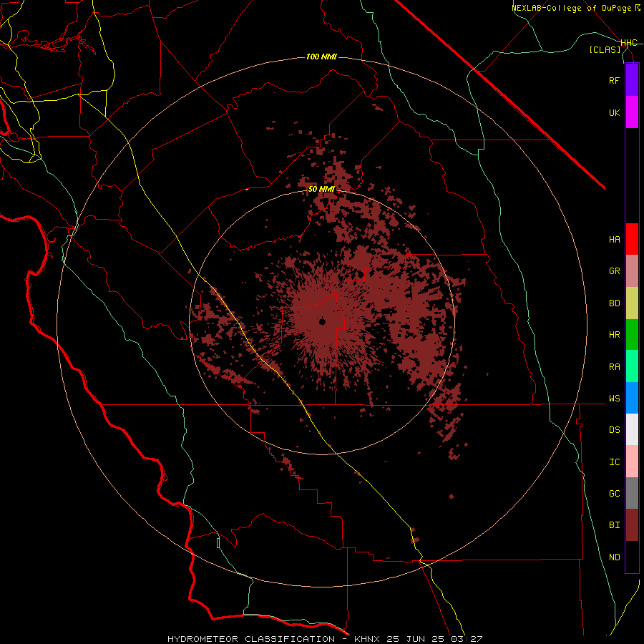
Task: Click the IC legend label
Action: click(x=614, y=462)
